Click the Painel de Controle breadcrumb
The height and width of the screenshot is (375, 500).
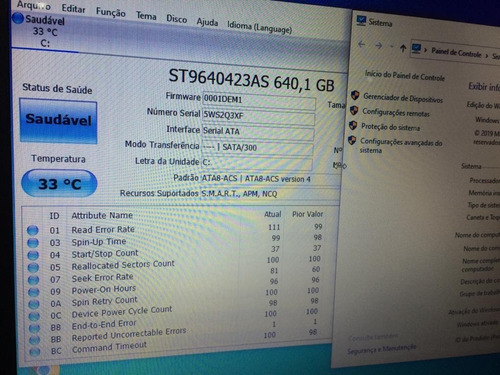tap(456, 52)
